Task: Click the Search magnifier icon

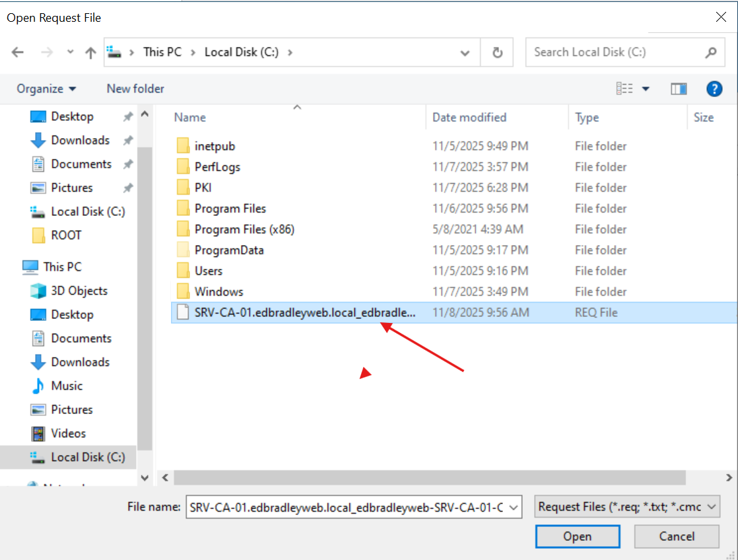Action: click(710, 52)
